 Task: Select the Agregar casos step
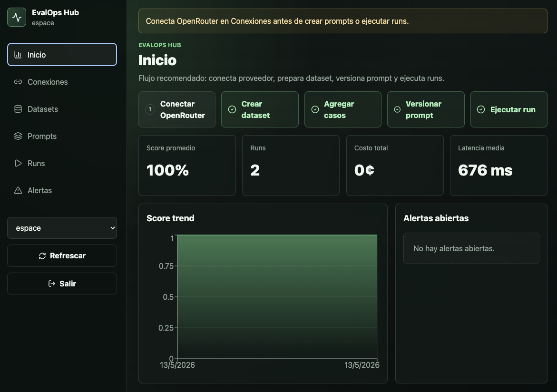click(343, 109)
